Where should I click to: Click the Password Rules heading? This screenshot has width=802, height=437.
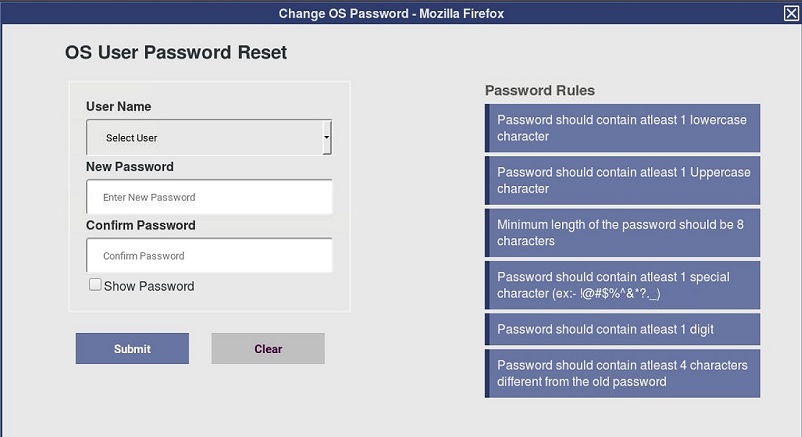[x=540, y=91]
